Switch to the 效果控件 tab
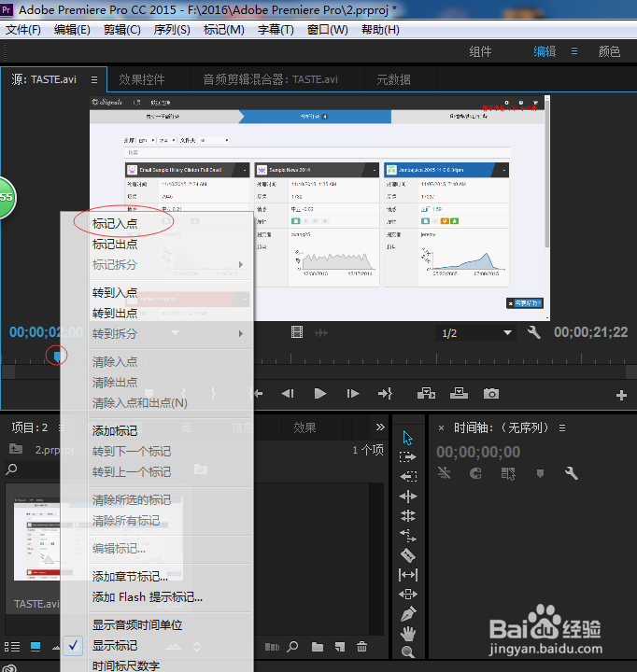Viewport: 637px width, 672px height. pos(142,79)
